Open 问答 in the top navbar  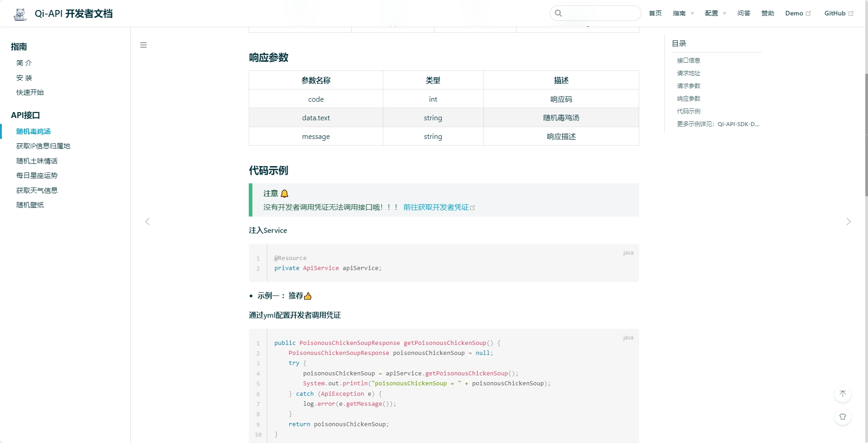pos(744,13)
